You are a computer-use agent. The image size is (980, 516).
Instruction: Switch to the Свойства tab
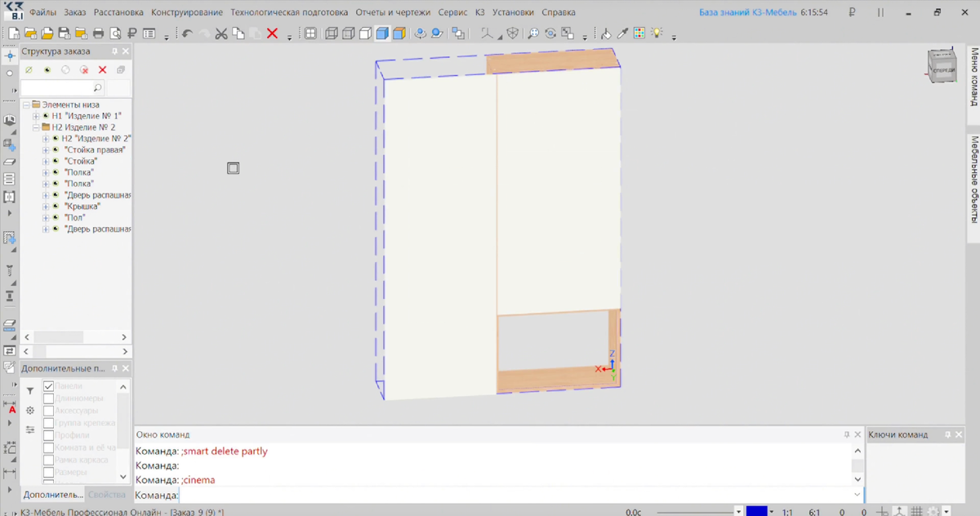(107, 495)
